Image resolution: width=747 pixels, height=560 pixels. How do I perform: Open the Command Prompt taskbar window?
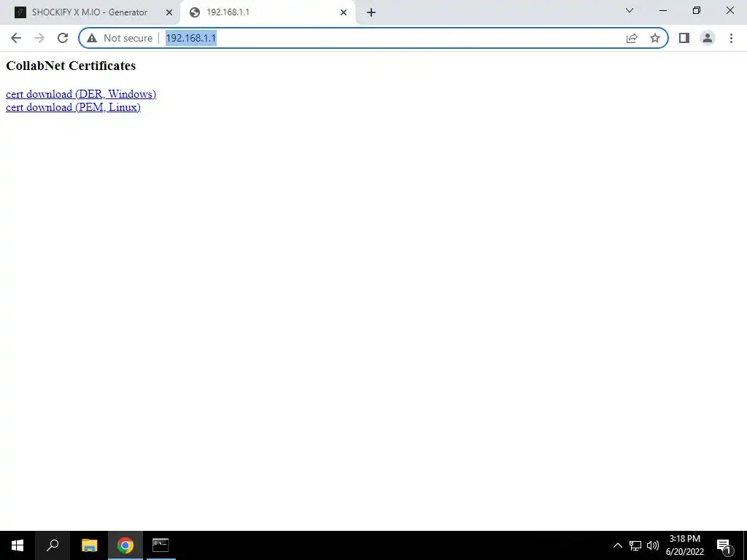(x=160, y=545)
